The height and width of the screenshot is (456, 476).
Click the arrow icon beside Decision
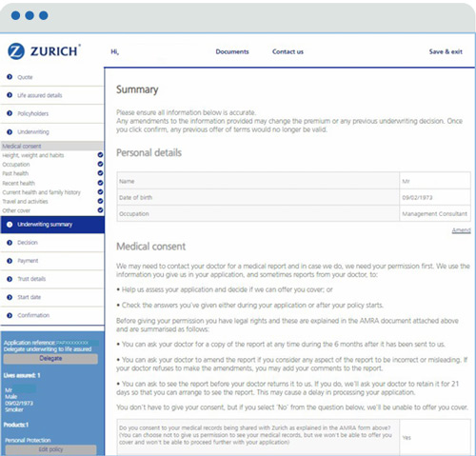click(x=10, y=243)
